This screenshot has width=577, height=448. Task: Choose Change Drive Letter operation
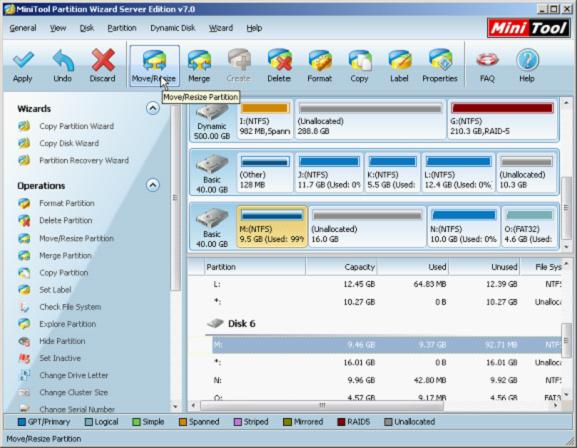[74, 375]
